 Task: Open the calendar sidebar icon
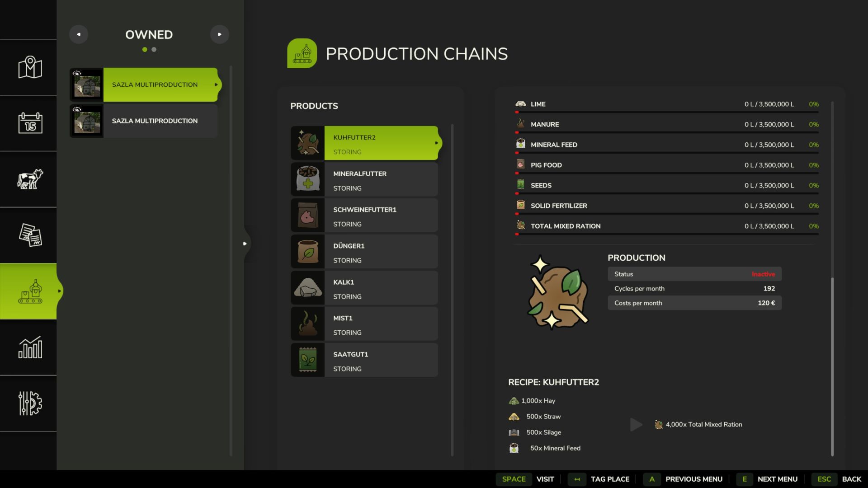30,123
